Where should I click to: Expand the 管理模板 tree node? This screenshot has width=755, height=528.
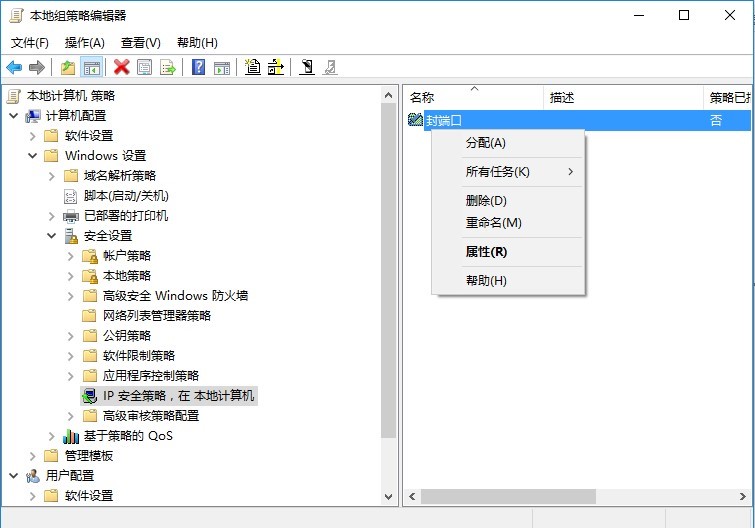coord(33,456)
